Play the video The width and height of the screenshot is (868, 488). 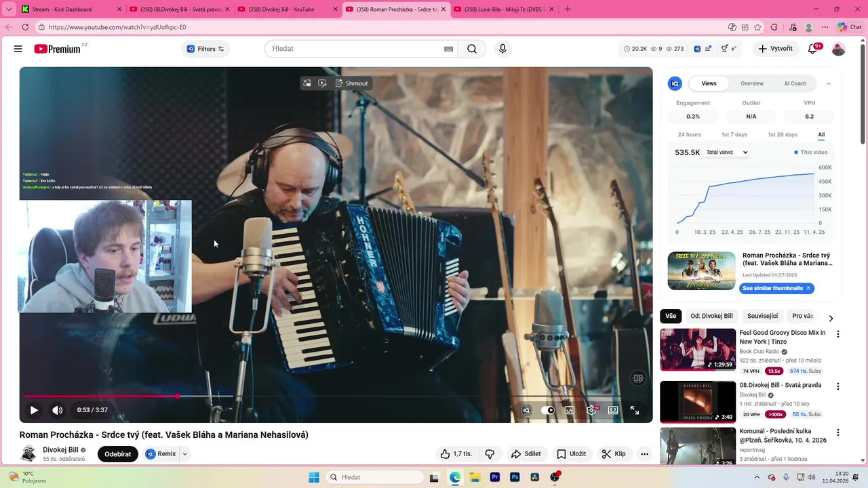tap(34, 410)
